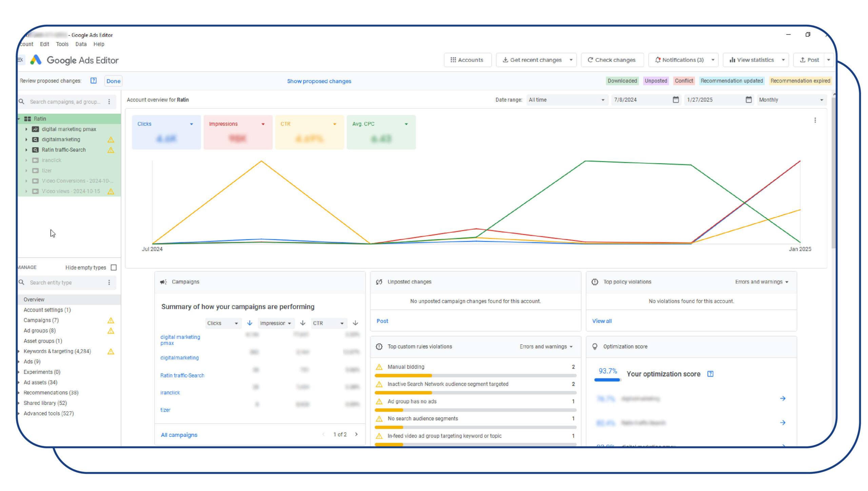
Task: Click the warning icon next to Ratin traffic-Search
Action: coord(111,150)
